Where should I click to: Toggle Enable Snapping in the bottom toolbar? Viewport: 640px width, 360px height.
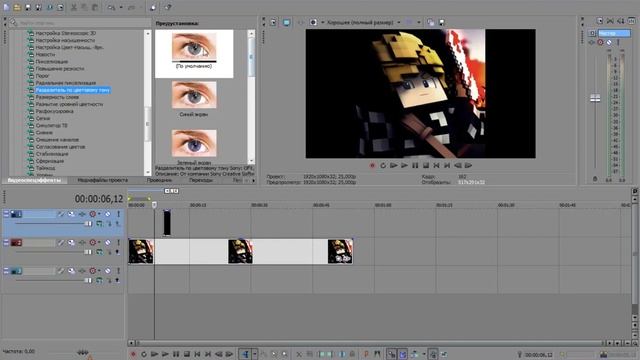point(391,354)
